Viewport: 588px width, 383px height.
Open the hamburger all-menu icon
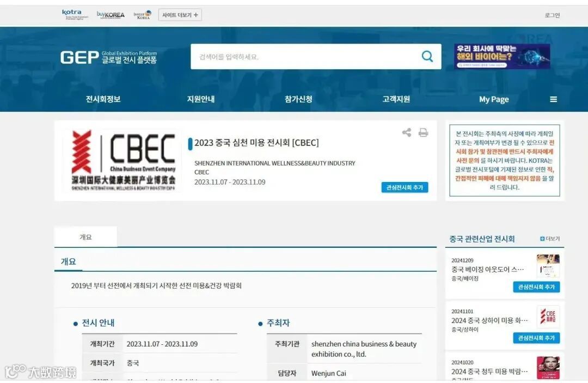point(554,99)
